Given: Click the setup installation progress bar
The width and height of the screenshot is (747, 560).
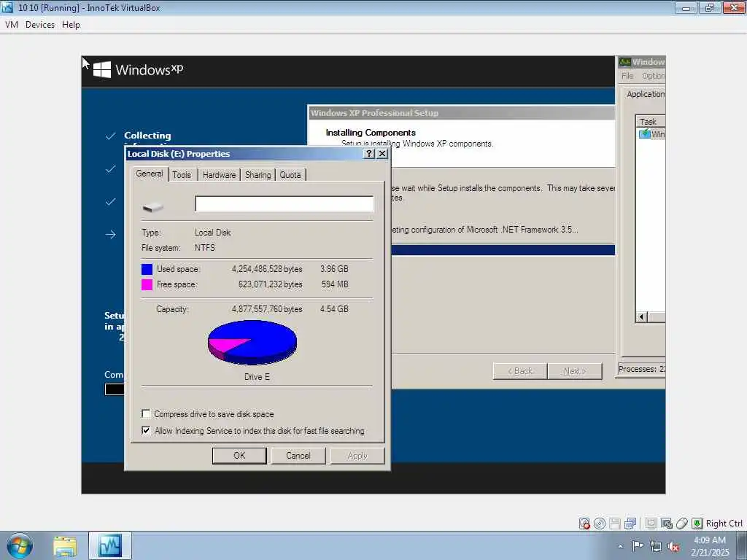Looking at the screenshot, I should tap(503, 250).
